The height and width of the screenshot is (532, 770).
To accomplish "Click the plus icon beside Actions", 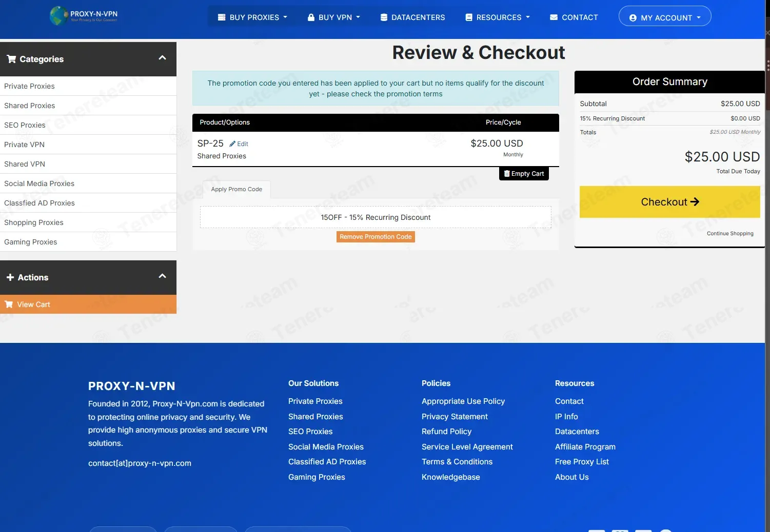I will (x=10, y=277).
